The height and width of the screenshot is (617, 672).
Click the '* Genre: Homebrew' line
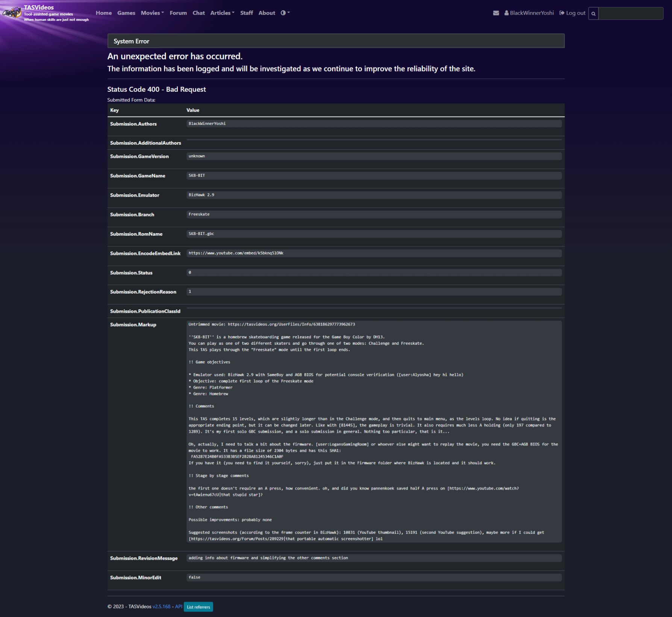click(x=208, y=394)
